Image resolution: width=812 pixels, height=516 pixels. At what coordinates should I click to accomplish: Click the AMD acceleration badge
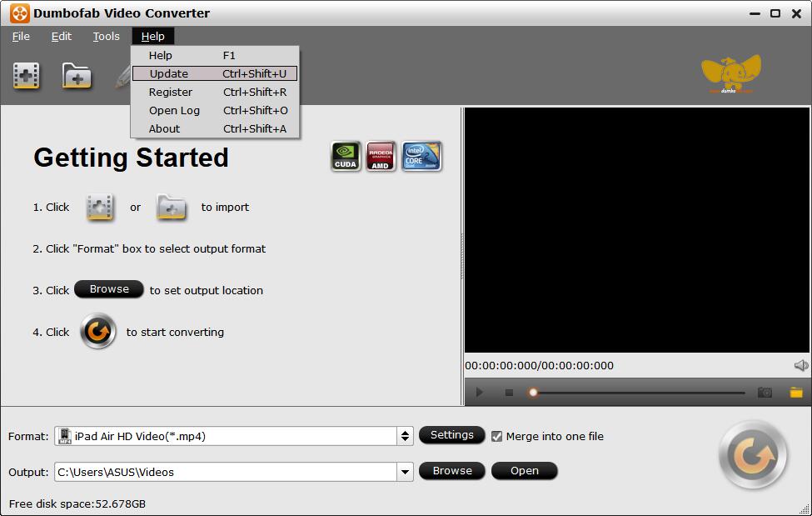pos(381,156)
